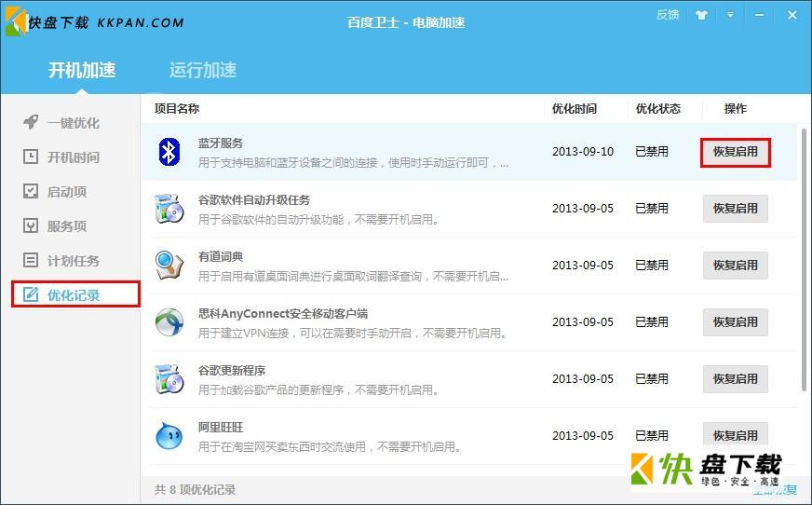Click the 项目名称 column header
The image size is (812, 505).
pos(177,108)
